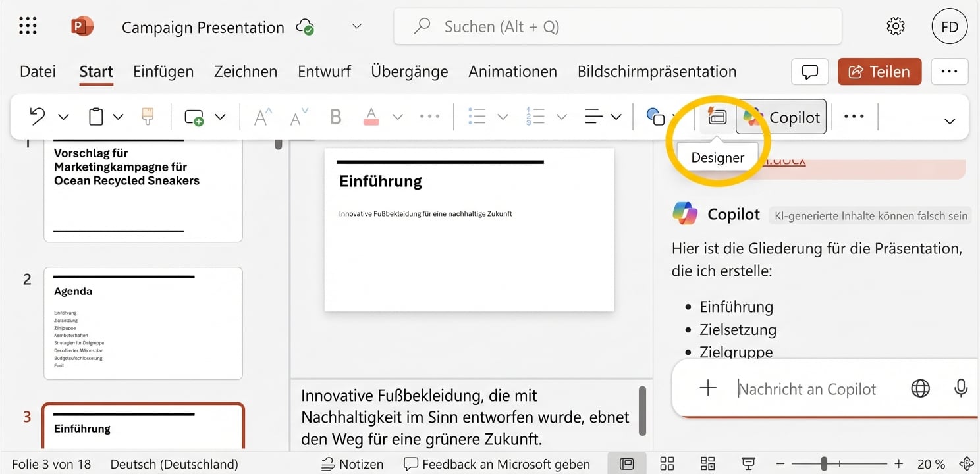Switch to the Einfügen ribbon tab
Viewport: 980px width, 474px height.
click(163, 71)
